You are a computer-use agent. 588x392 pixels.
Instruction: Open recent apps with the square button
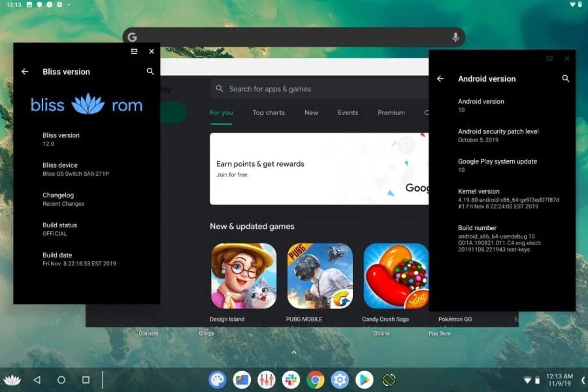(x=86, y=380)
